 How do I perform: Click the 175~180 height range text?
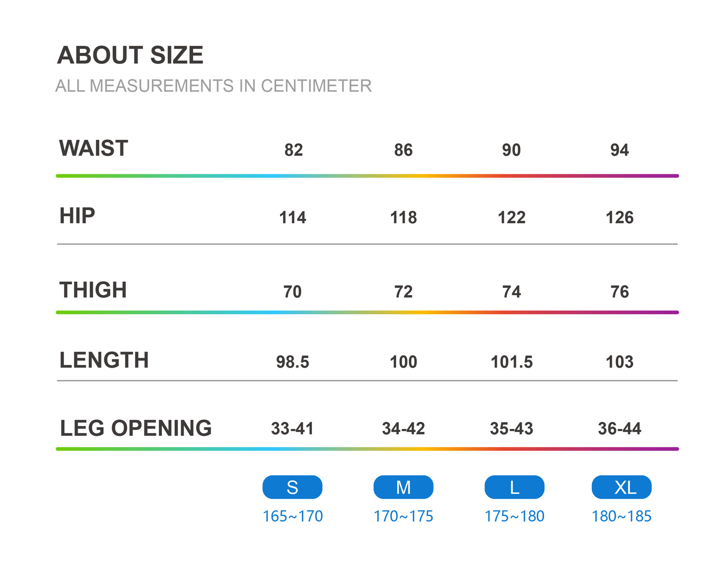514,516
